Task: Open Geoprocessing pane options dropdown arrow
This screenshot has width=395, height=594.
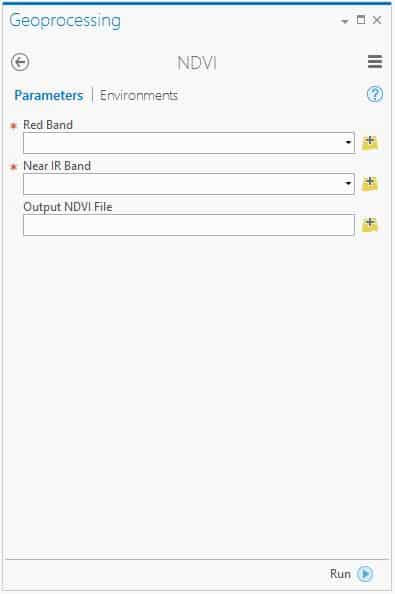Action: click(345, 21)
